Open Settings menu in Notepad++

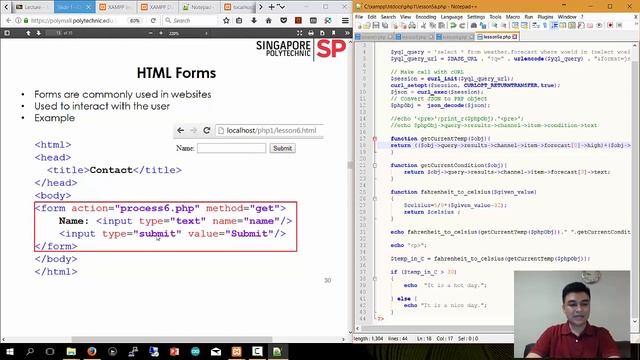(x=476, y=17)
